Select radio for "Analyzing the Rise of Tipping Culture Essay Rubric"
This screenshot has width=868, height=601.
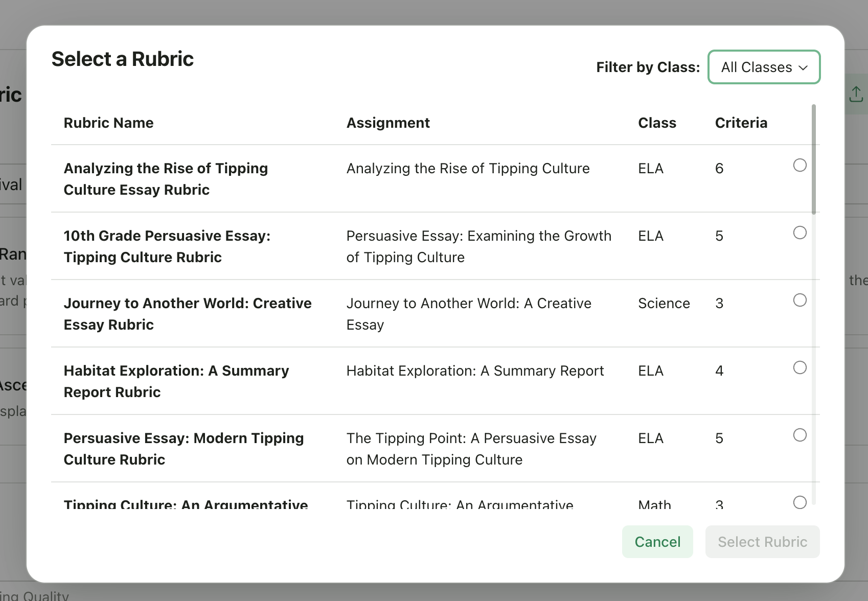pyautogui.click(x=800, y=165)
